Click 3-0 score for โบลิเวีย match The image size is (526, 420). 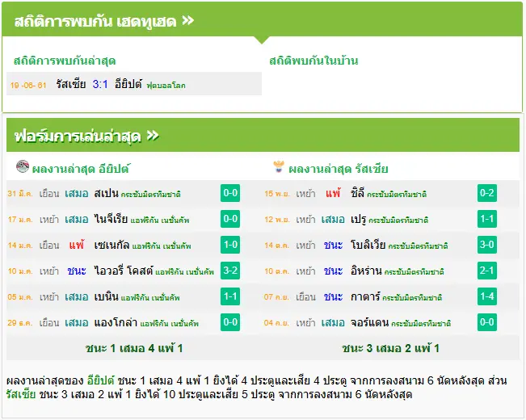486,245
